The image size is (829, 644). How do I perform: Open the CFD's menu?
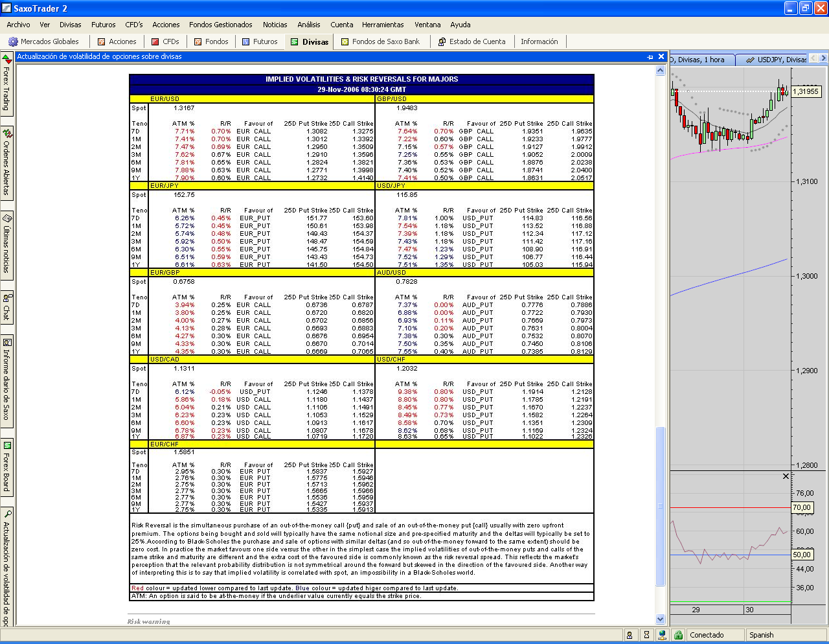pyautogui.click(x=134, y=25)
